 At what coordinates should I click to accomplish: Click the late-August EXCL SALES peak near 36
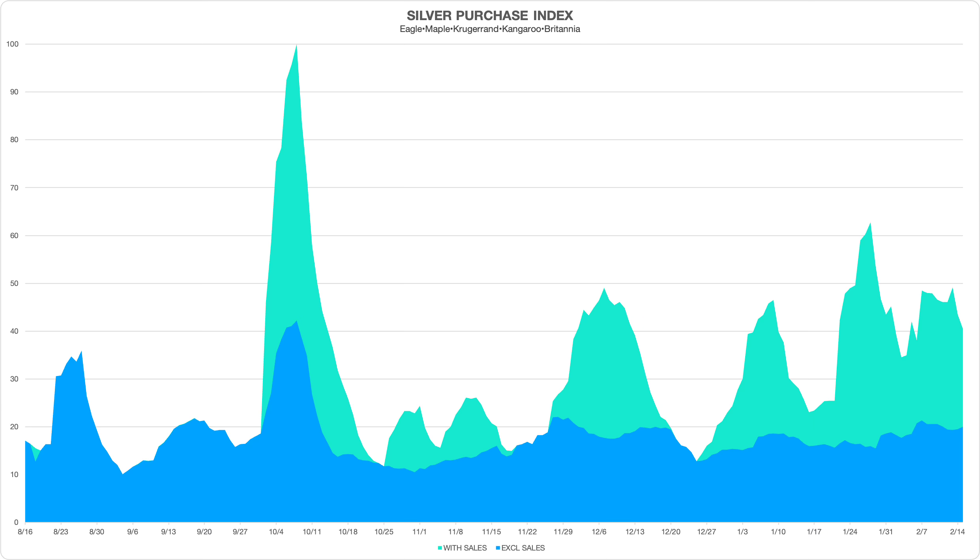pos(81,351)
